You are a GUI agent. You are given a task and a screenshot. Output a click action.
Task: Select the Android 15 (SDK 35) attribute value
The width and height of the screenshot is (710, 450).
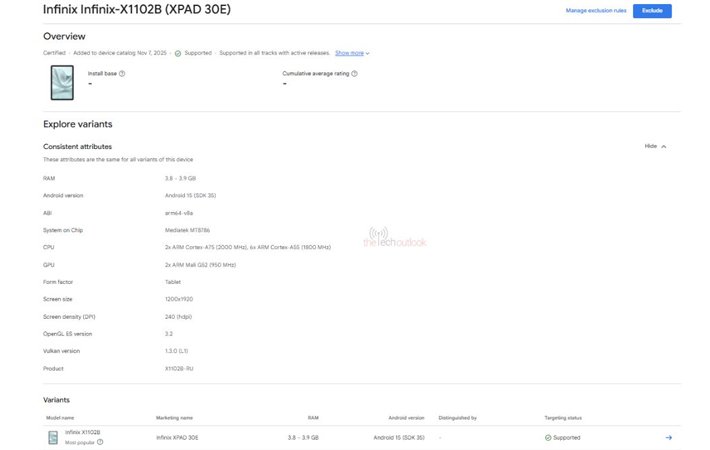pyautogui.click(x=190, y=196)
